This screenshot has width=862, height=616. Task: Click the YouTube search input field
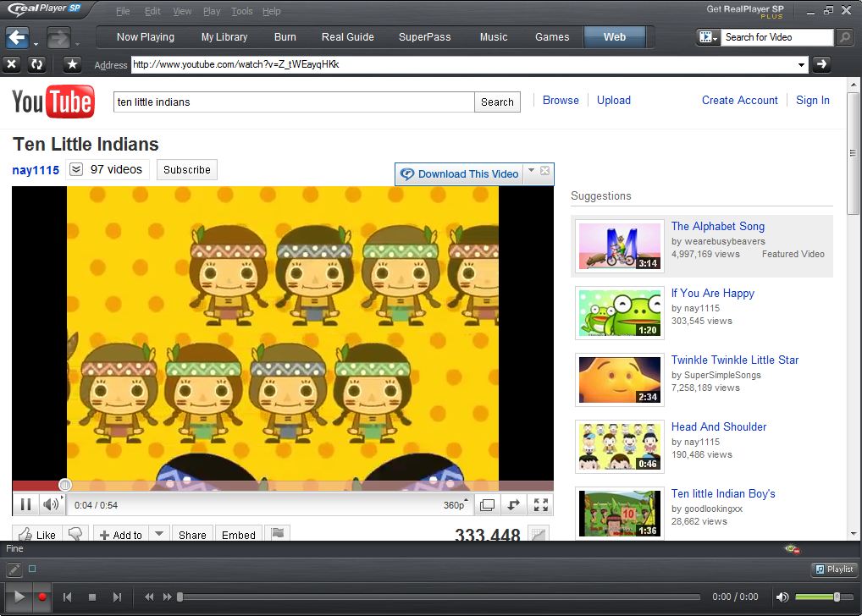(294, 102)
